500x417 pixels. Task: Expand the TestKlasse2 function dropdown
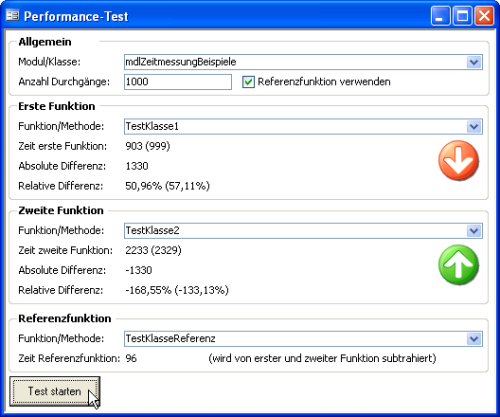474,231
